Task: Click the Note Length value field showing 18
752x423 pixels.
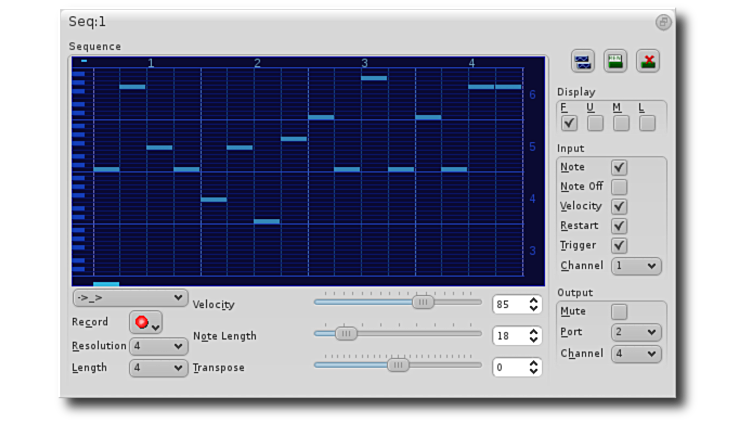Action: point(509,336)
